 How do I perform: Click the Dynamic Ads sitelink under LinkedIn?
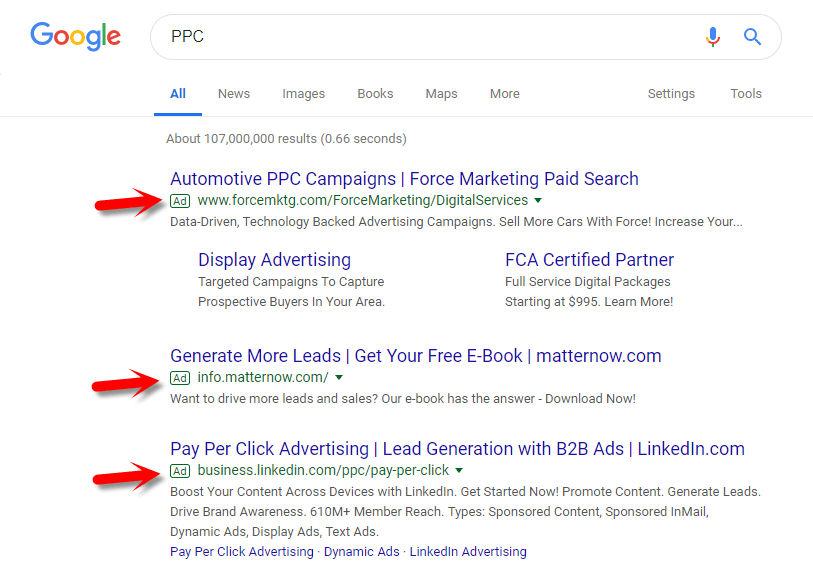pos(361,551)
